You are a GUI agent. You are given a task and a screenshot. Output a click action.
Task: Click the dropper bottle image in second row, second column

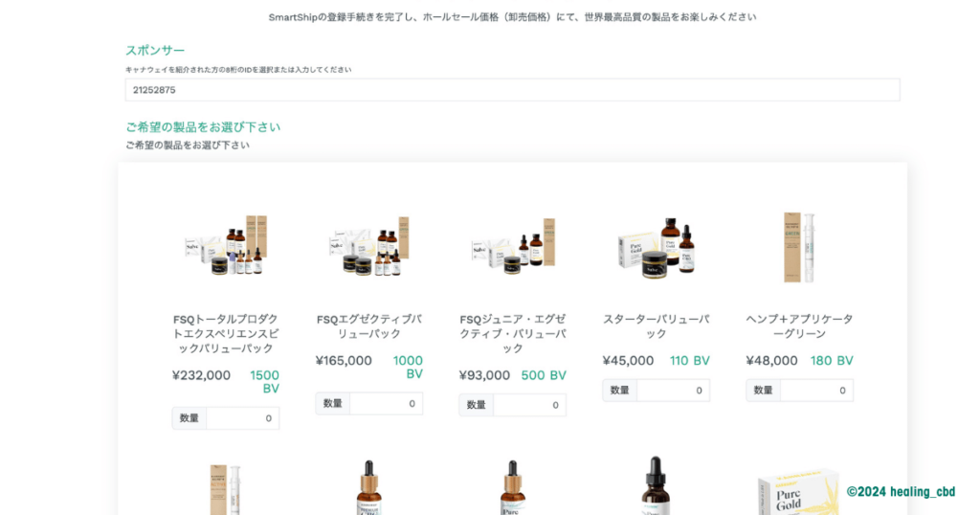pyautogui.click(x=369, y=488)
